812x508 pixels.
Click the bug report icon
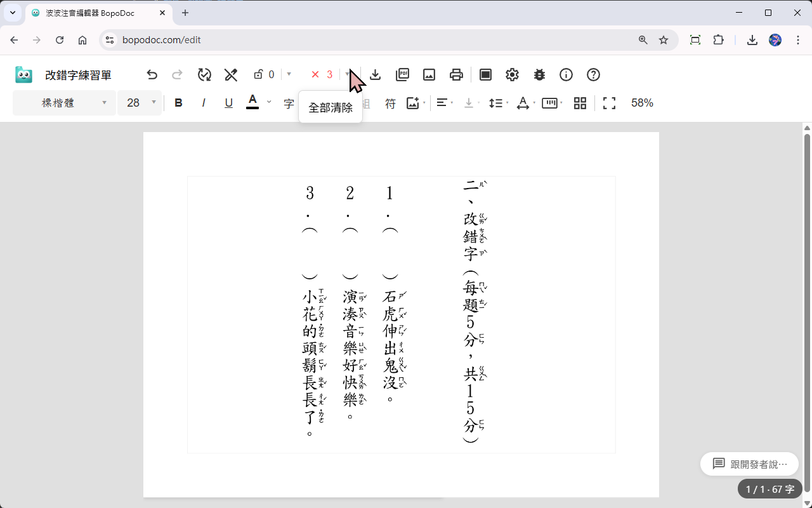click(x=539, y=75)
